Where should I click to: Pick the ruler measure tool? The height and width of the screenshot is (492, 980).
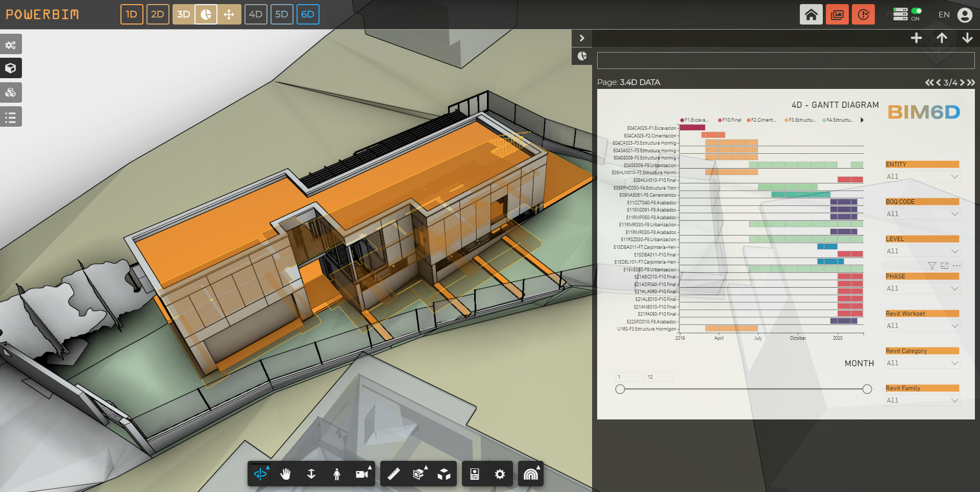click(x=394, y=474)
